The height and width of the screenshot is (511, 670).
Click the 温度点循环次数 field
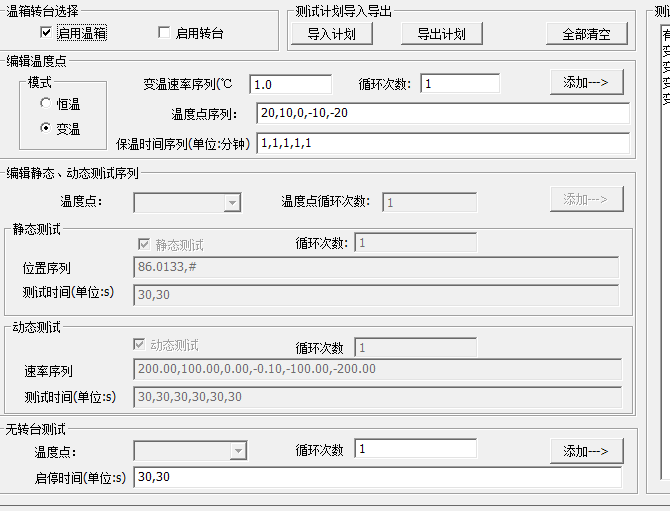[x=430, y=202]
